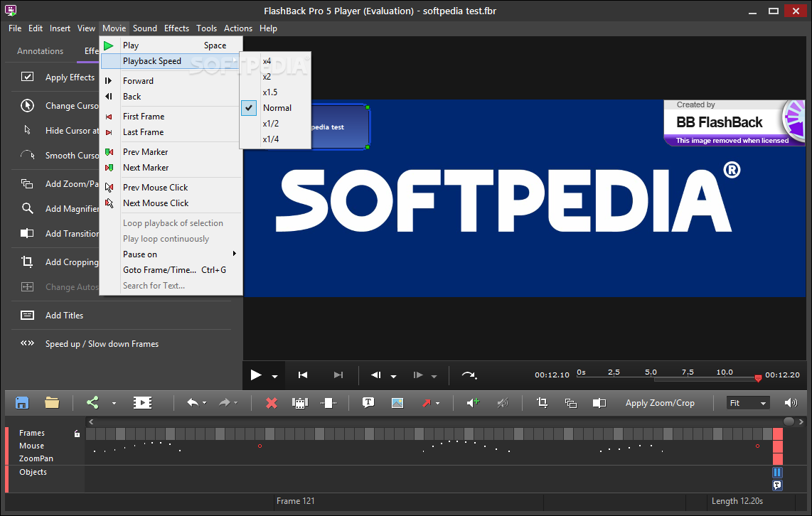The image size is (812, 516).
Task: Select Normal playback speed option
Action: (277, 108)
